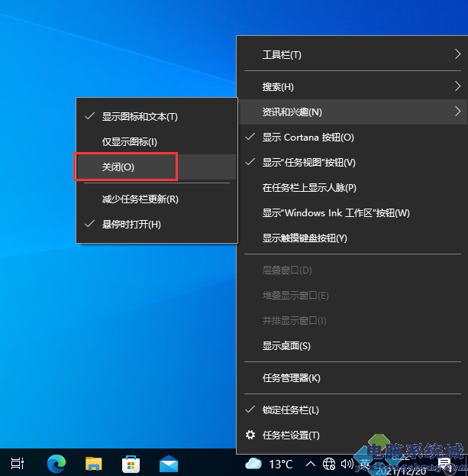Toggle 显示 Cortana 按钮(O) option
Screen dimensions: 468x476
353,138
